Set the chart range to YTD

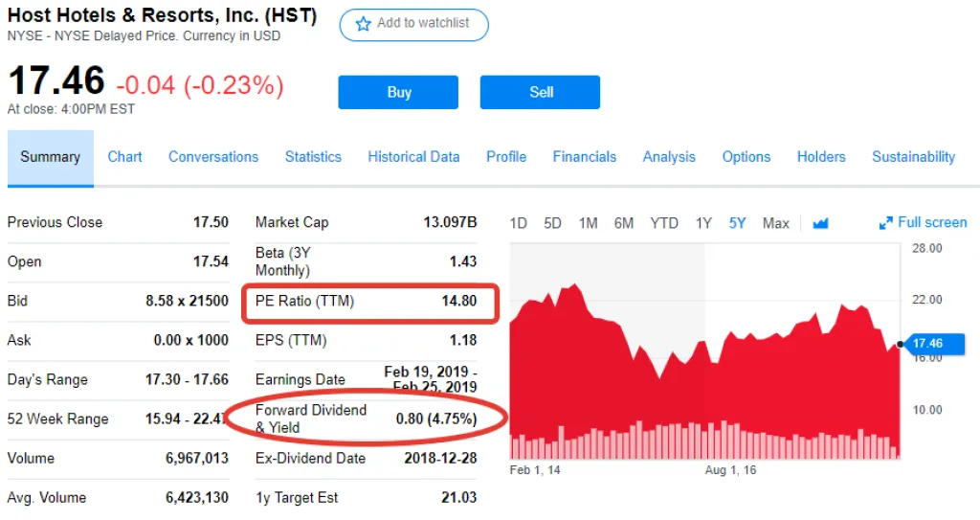pos(664,223)
